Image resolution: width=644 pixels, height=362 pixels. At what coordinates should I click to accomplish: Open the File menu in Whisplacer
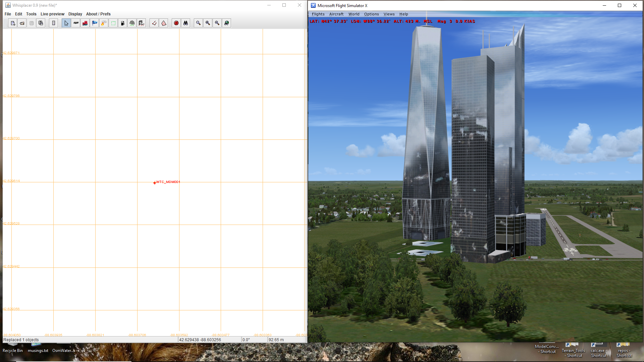point(8,14)
